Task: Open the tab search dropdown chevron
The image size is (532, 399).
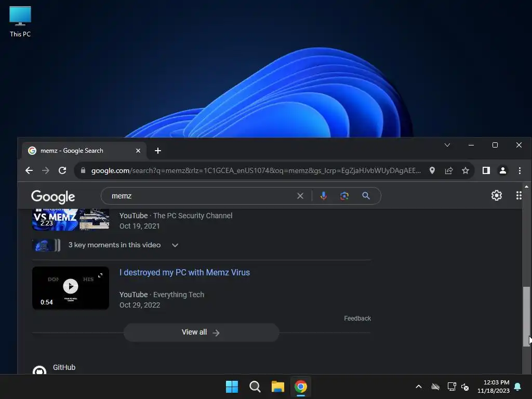Action: [x=447, y=145]
